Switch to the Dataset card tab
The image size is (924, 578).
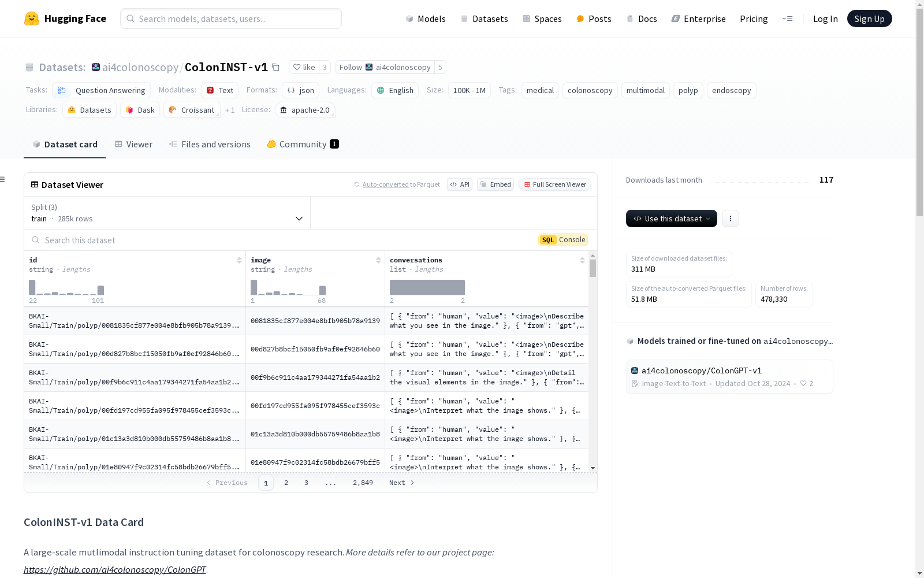[65, 144]
